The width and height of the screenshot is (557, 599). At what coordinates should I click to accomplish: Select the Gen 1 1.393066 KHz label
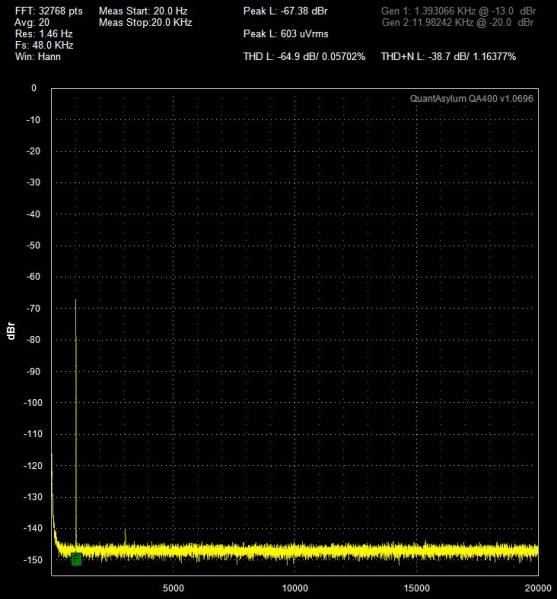pos(458,11)
